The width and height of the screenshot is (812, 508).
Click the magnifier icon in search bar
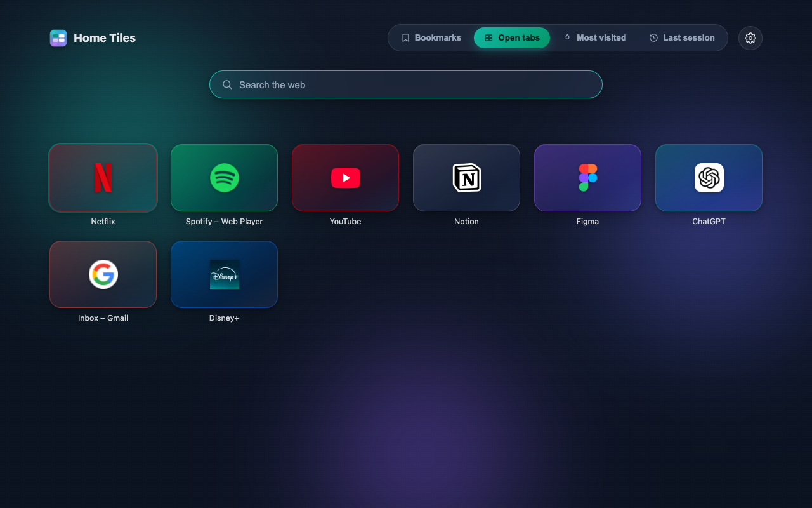227,84
